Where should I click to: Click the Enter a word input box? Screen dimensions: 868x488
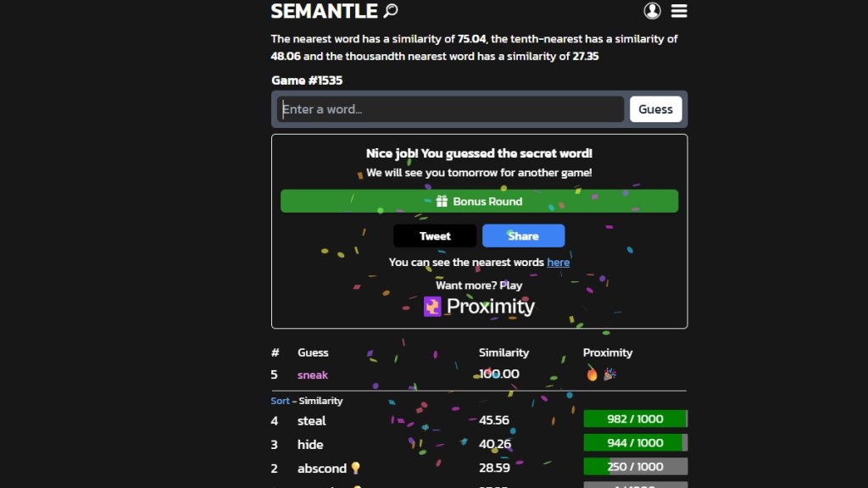[x=449, y=108]
